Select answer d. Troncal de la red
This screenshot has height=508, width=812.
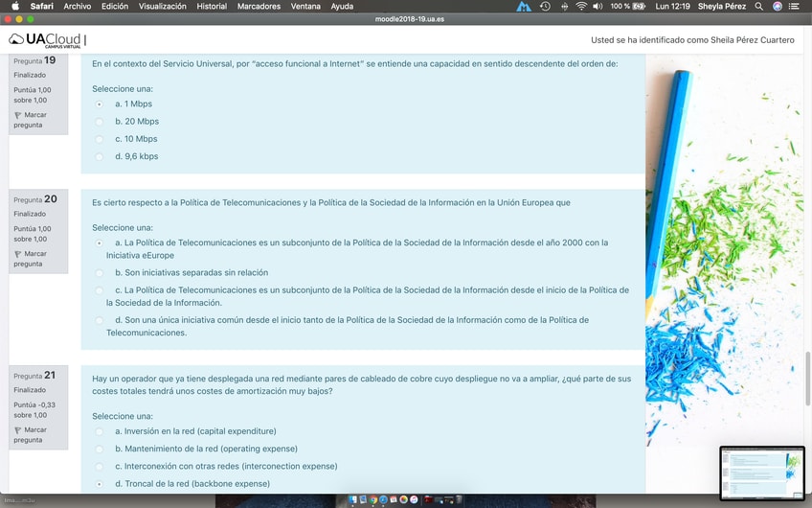tap(99, 484)
